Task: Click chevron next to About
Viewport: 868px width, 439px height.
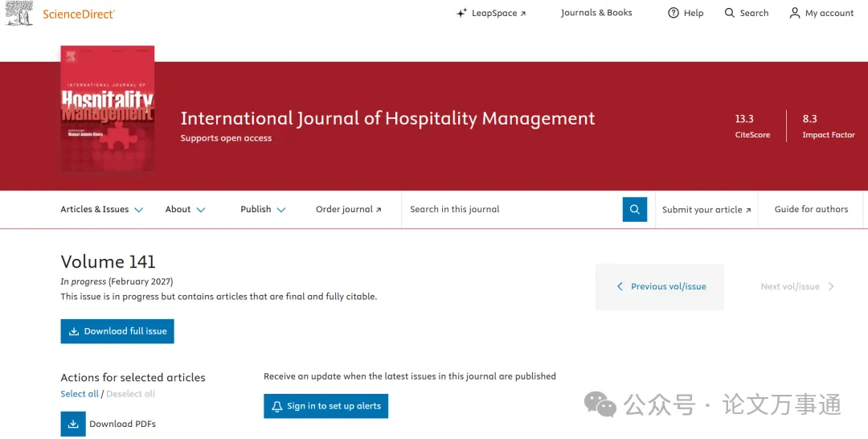Action: point(201,210)
